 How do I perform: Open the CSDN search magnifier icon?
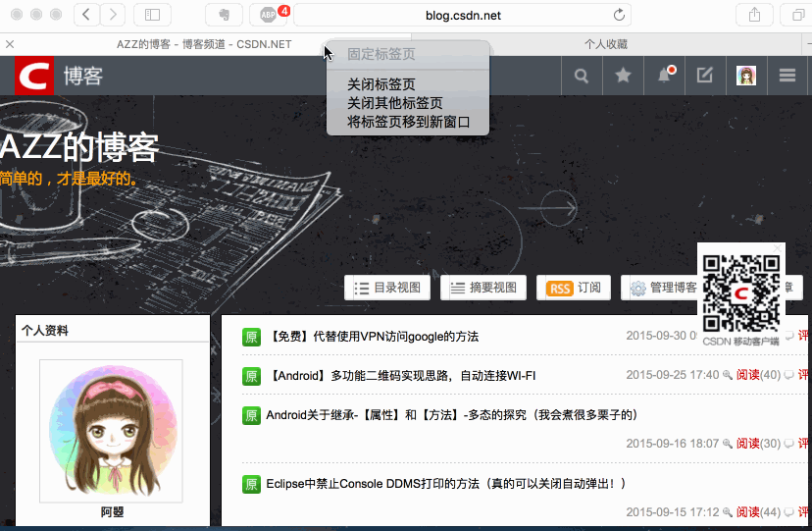click(x=582, y=76)
